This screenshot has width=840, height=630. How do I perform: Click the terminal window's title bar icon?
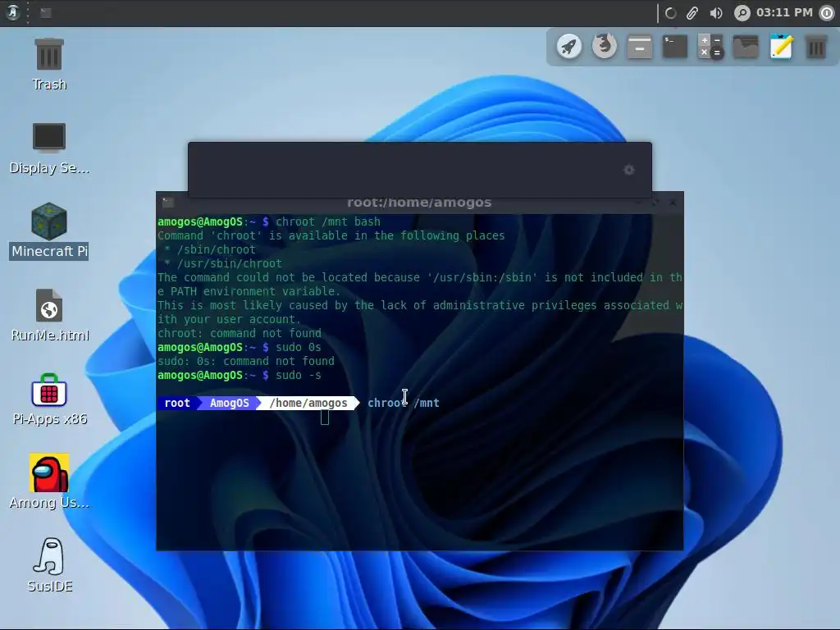click(x=168, y=203)
